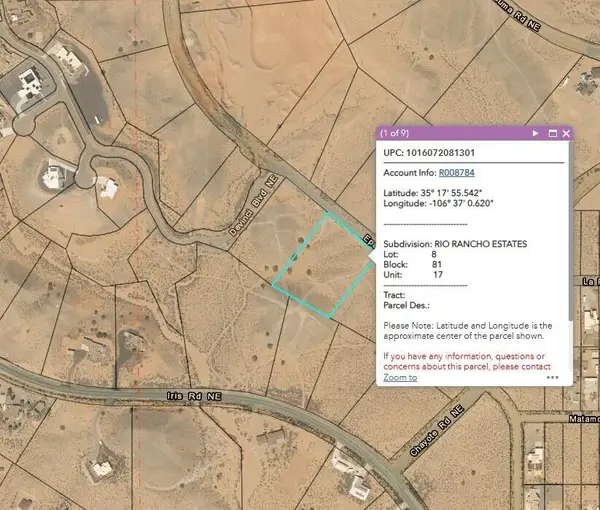This screenshot has height=510, width=600.
Task: Open the popup more options ellipsis
Action: pyautogui.click(x=553, y=378)
